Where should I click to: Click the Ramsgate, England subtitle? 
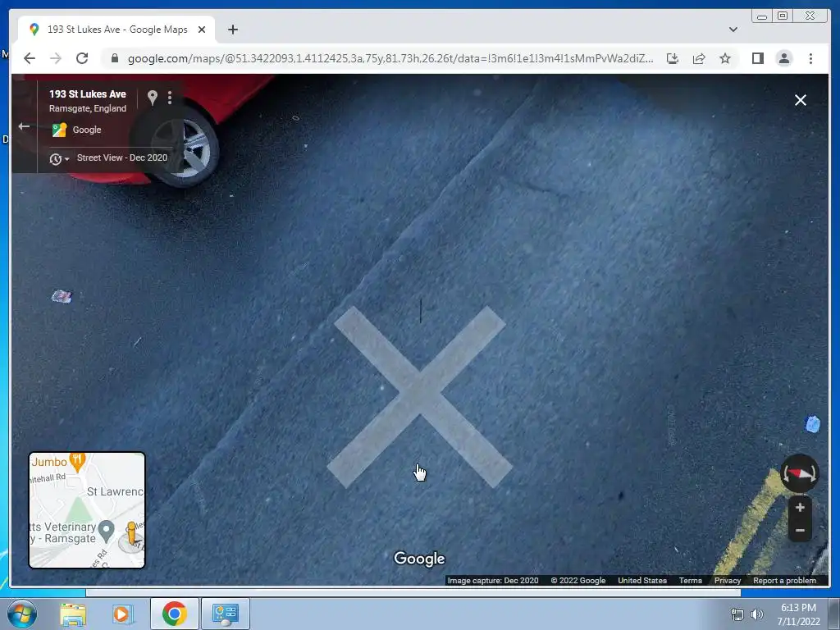pyautogui.click(x=87, y=108)
